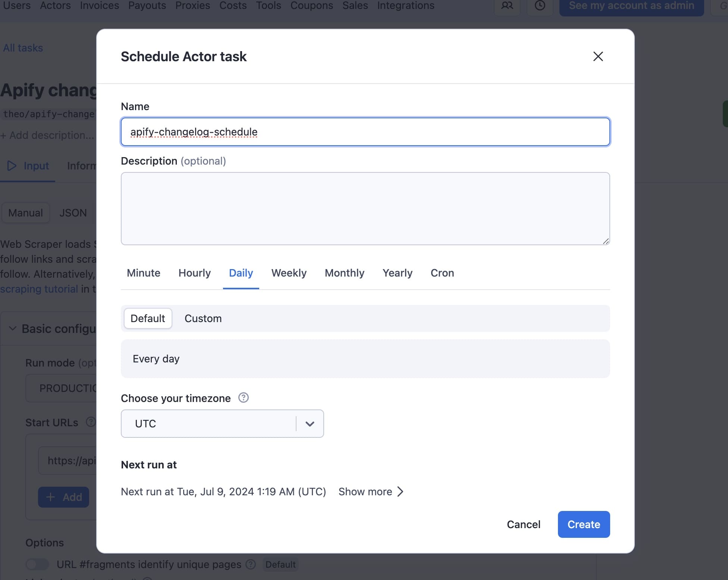Click the help icon beside Choose your timezone
728x580 pixels.
244,398
